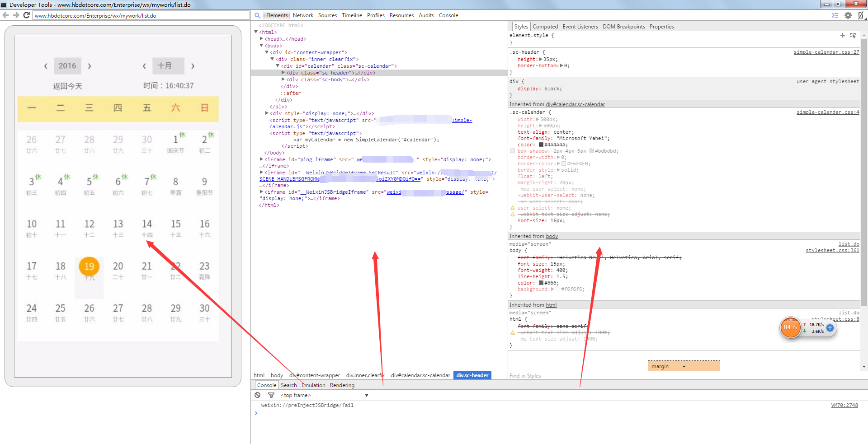Open the Search drawer tab

(289, 385)
